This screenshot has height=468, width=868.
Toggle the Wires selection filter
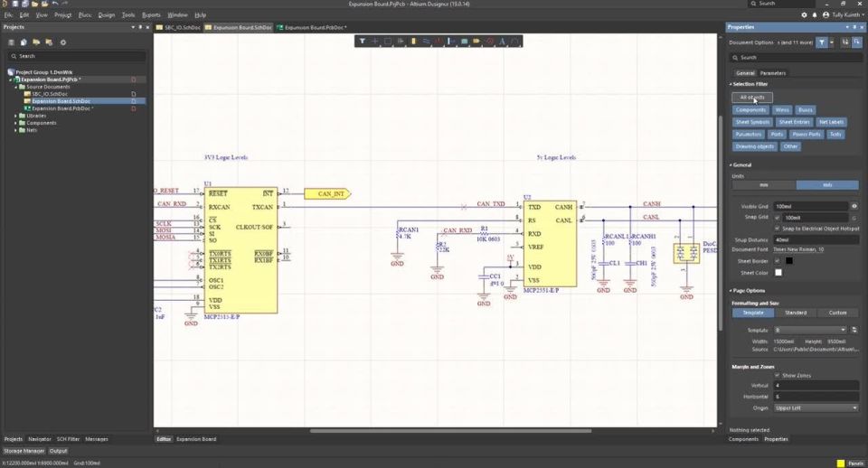781,109
